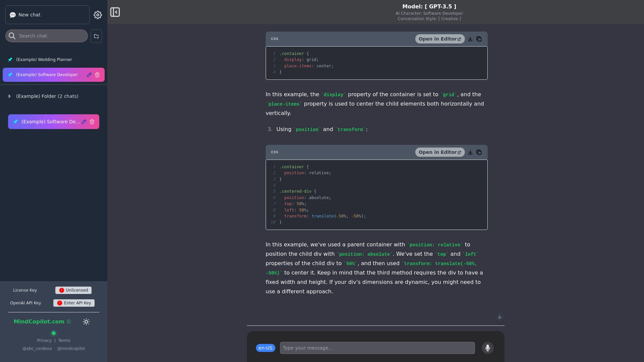Click the download icon in second CSS block

(470, 152)
